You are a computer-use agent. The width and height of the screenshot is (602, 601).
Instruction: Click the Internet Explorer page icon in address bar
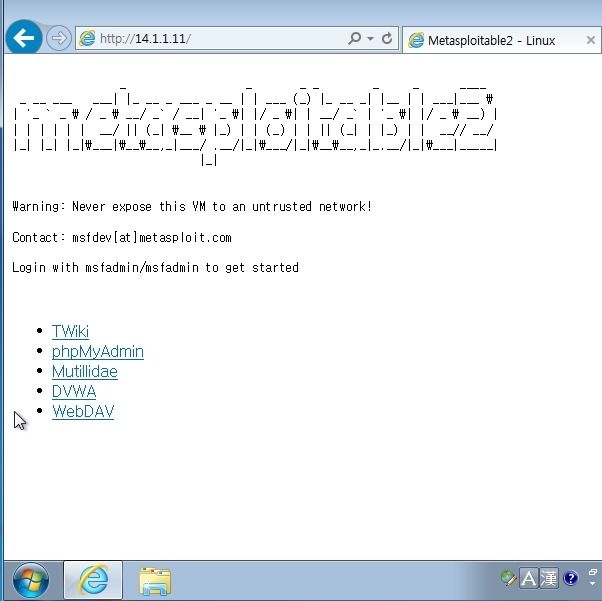pos(87,38)
